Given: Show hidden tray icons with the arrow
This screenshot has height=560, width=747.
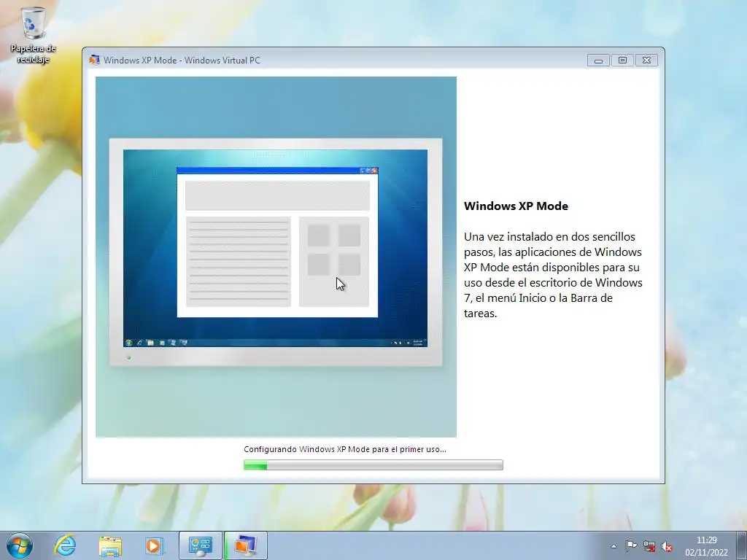Looking at the screenshot, I should (x=614, y=546).
